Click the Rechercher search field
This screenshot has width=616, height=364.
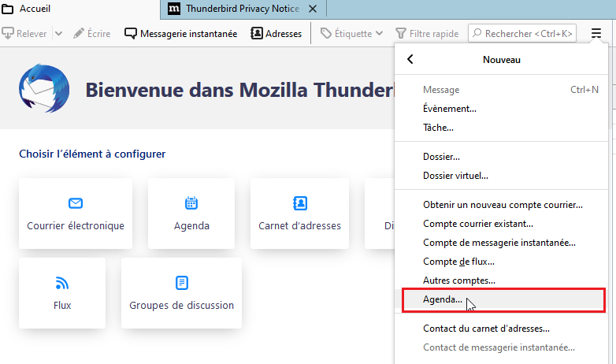(522, 34)
